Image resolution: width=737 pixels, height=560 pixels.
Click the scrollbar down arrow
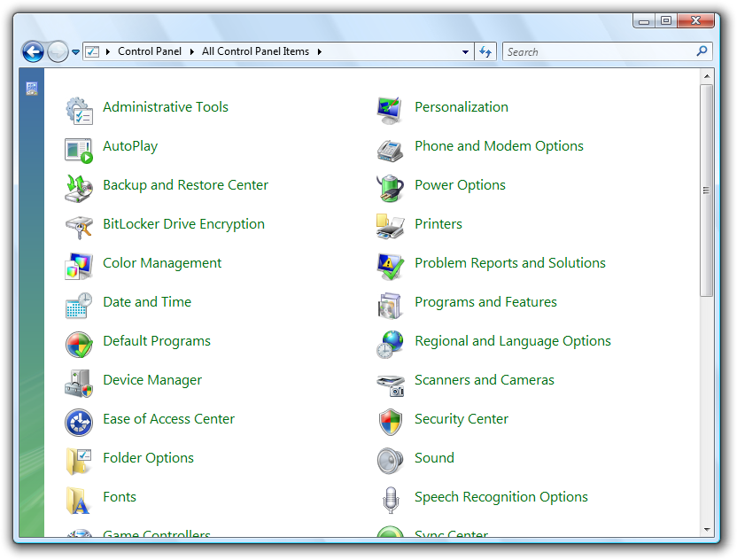point(707,530)
